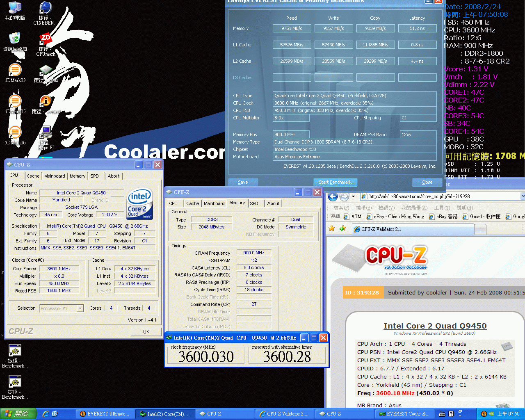Click EVEREST Ultimate taskbar button
Viewport: 525px width, 420px height.
[x=105, y=414]
